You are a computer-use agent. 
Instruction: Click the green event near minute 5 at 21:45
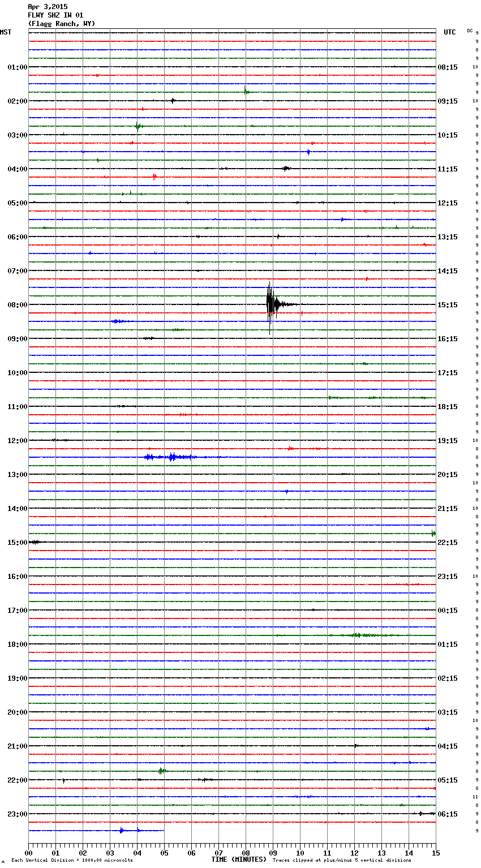click(162, 771)
